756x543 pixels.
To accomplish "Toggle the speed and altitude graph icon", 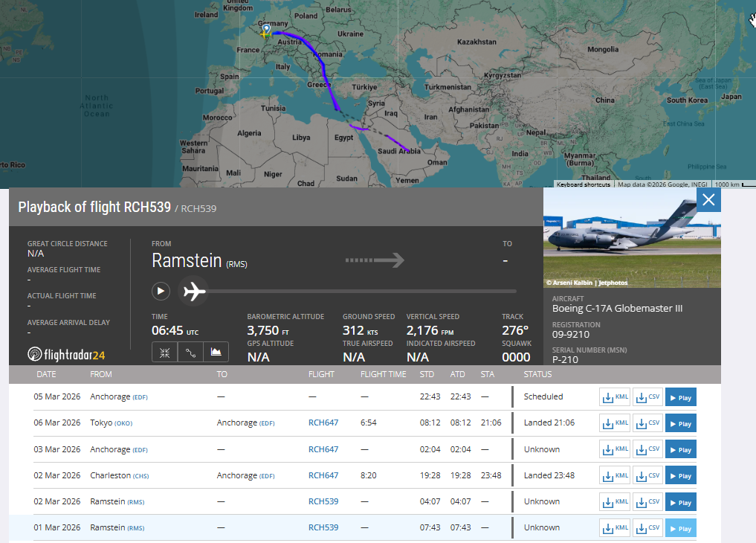I will coord(216,352).
